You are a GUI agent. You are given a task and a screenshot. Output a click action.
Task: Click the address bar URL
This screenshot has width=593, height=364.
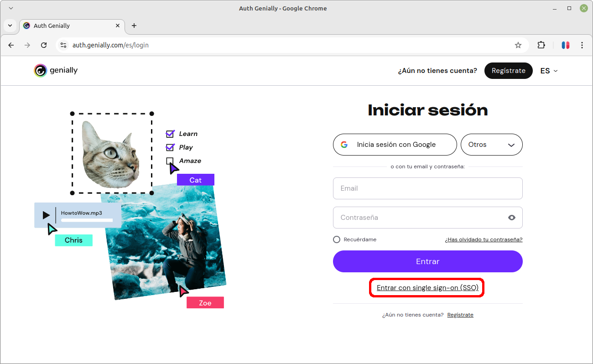tap(110, 45)
